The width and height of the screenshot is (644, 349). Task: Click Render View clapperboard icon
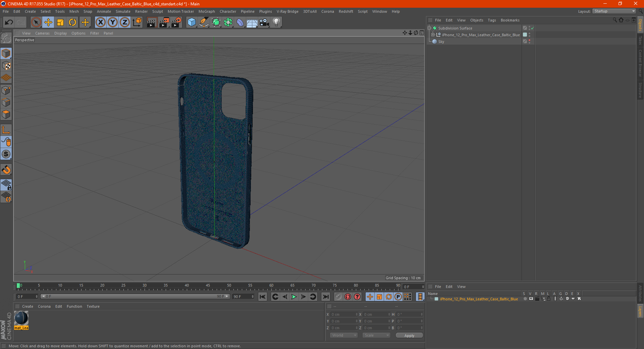(x=152, y=22)
